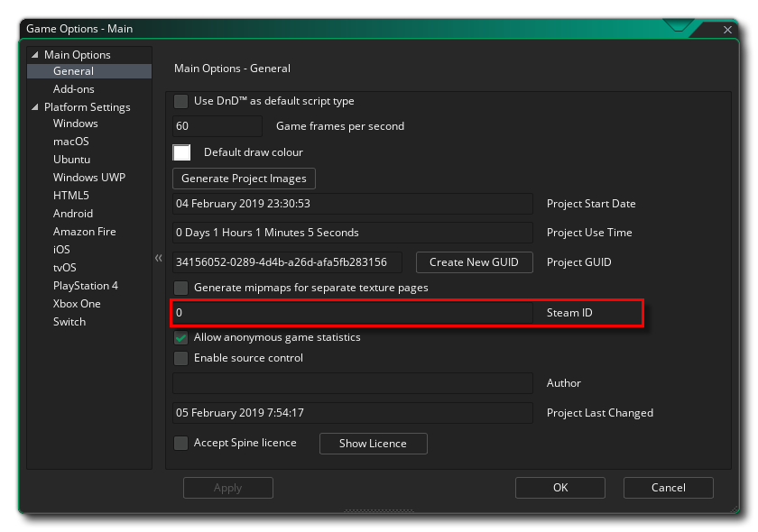Click the Show Licence button
758x532 pixels.
coord(374,443)
